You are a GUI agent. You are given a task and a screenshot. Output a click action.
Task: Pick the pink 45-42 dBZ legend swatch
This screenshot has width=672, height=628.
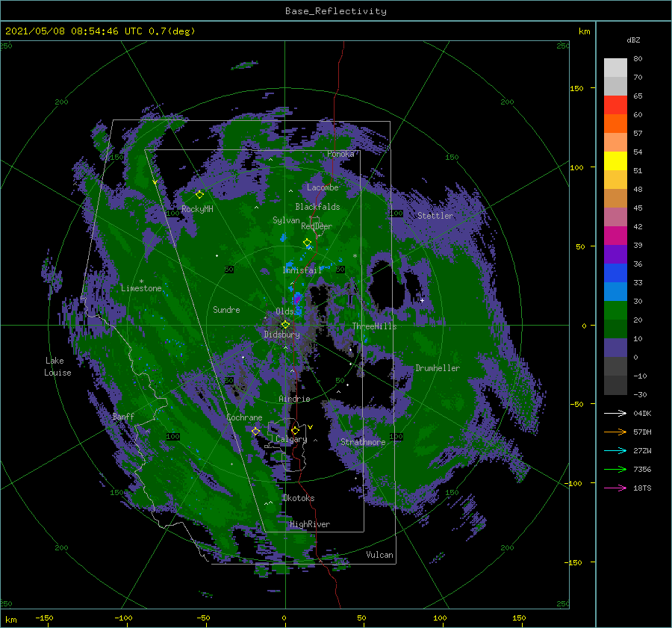(615, 217)
